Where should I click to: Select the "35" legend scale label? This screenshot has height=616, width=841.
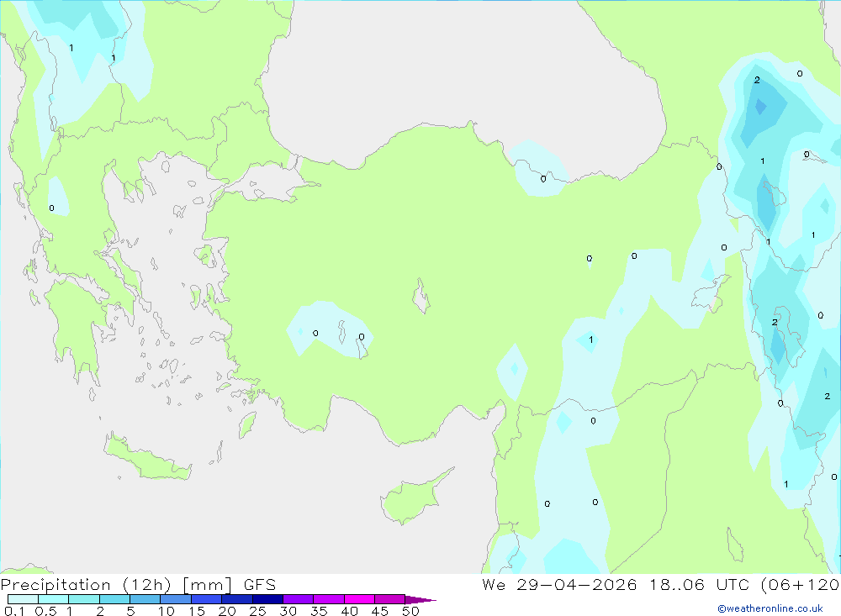(319, 611)
